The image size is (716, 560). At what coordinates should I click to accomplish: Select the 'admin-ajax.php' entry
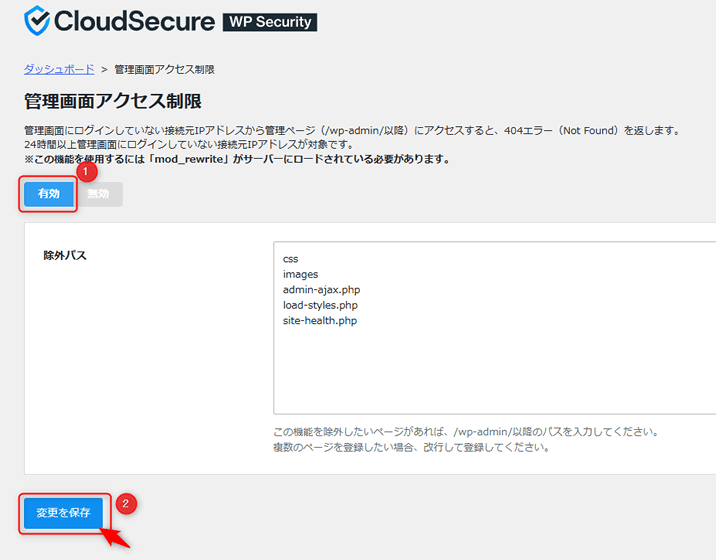point(321,290)
